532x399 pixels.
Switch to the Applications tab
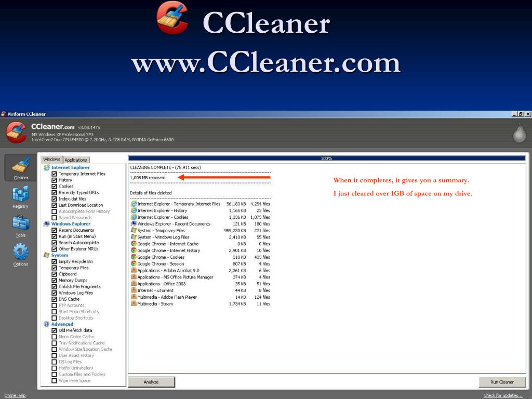pos(76,160)
